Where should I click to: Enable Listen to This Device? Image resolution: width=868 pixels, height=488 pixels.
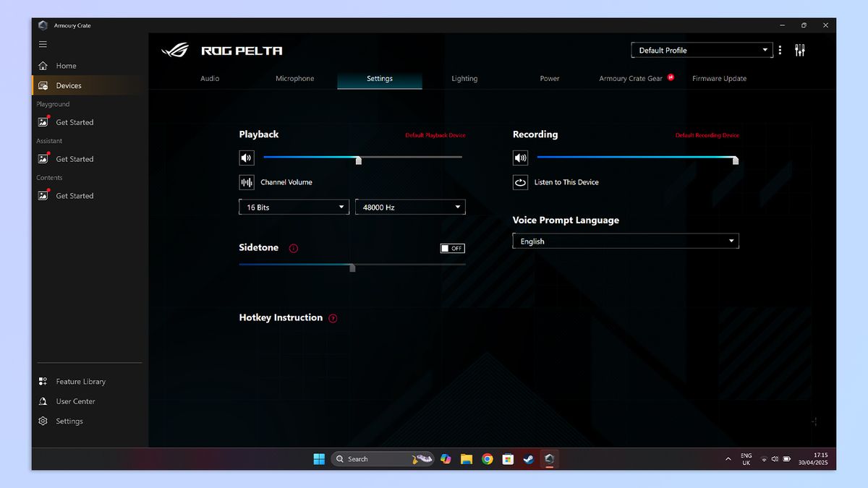pos(520,182)
